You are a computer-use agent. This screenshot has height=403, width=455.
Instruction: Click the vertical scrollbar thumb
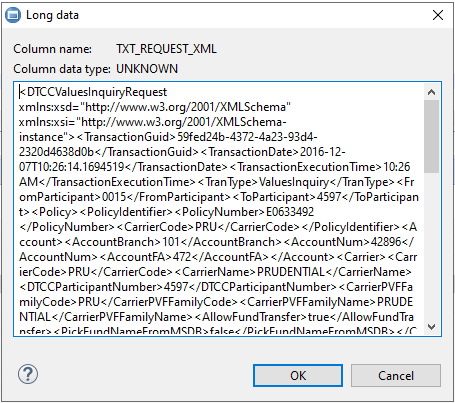click(431, 136)
